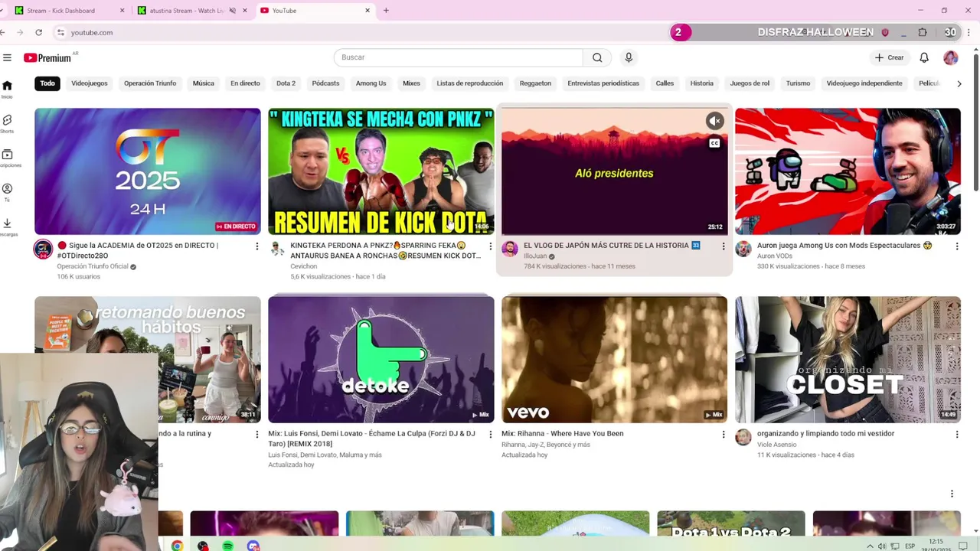Image resolution: width=980 pixels, height=551 pixels.
Task: Open the Chrome three-dot menu
Action: click(970, 32)
